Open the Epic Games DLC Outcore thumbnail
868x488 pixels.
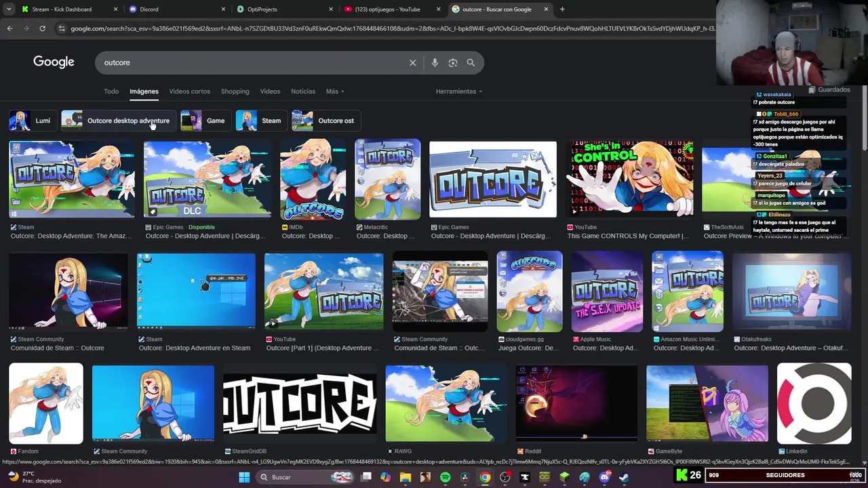pyautogui.click(x=208, y=179)
